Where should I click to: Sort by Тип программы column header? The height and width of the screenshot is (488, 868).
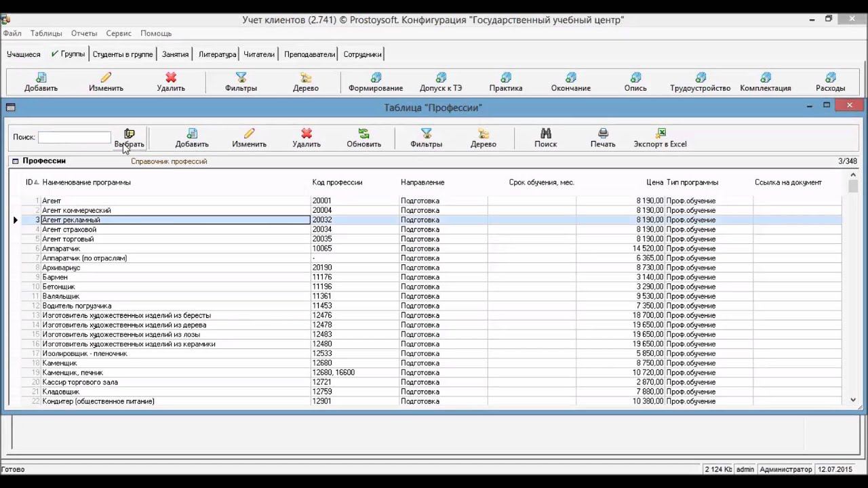click(x=692, y=182)
